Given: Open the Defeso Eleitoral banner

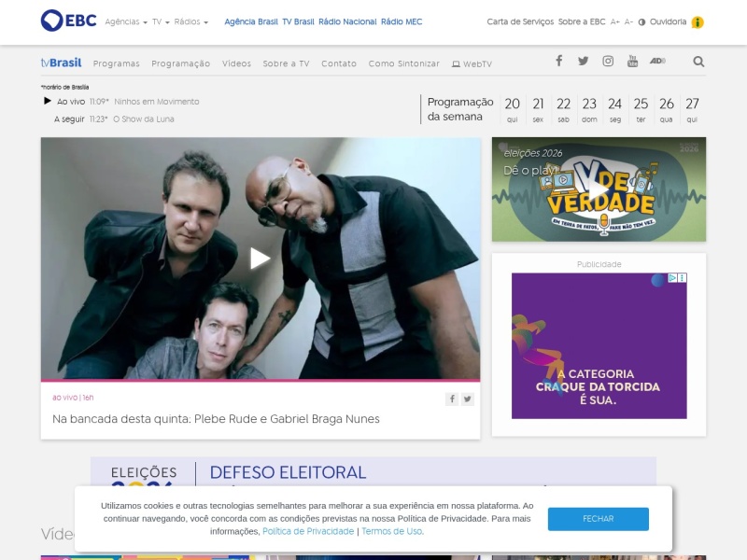Looking at the screenshot, I should (x=373, y=472).
